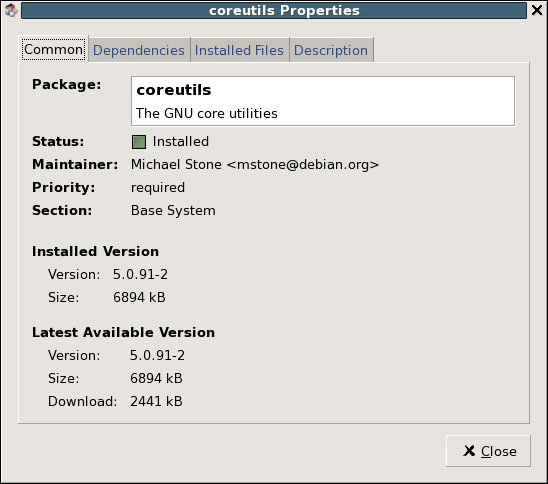Click the coreutils package name field
Image resolution: width=548 pixels, height=484 pixels.
coord(323,101)
